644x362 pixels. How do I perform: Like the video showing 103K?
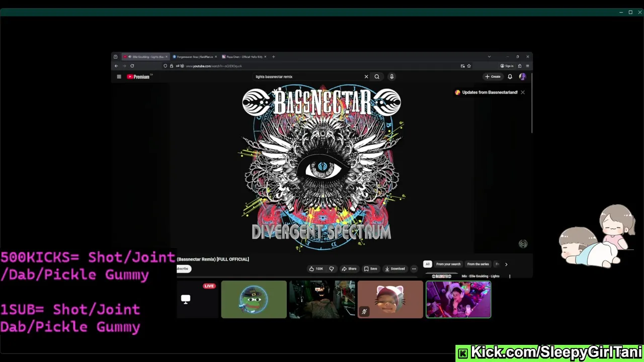316,268
